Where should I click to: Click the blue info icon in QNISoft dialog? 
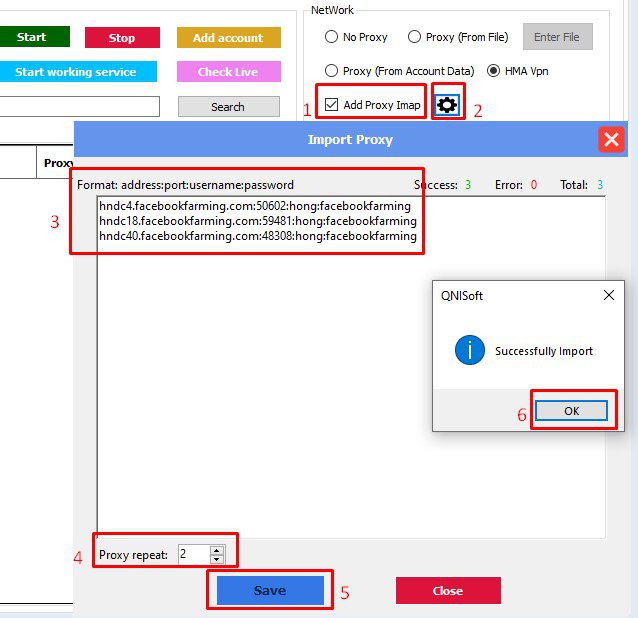(x=470, y=350)
